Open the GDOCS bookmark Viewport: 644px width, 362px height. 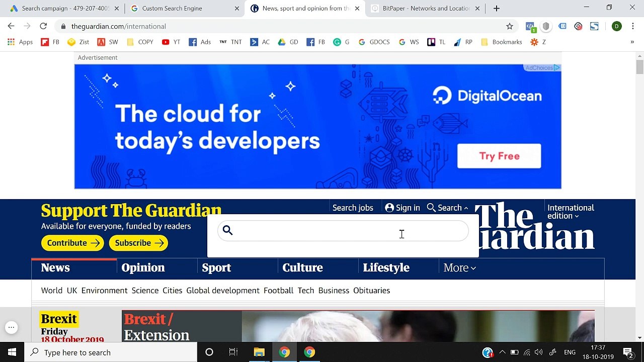374,42
